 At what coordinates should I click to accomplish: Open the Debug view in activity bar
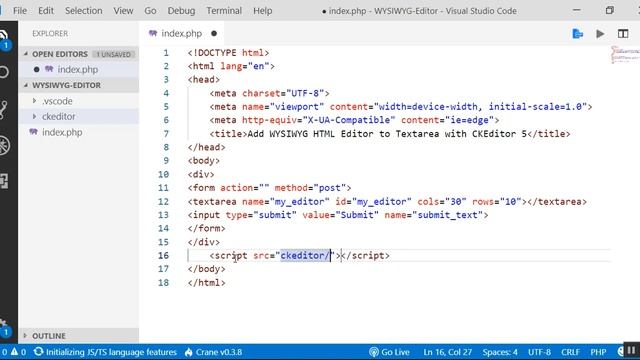(4, 145)
